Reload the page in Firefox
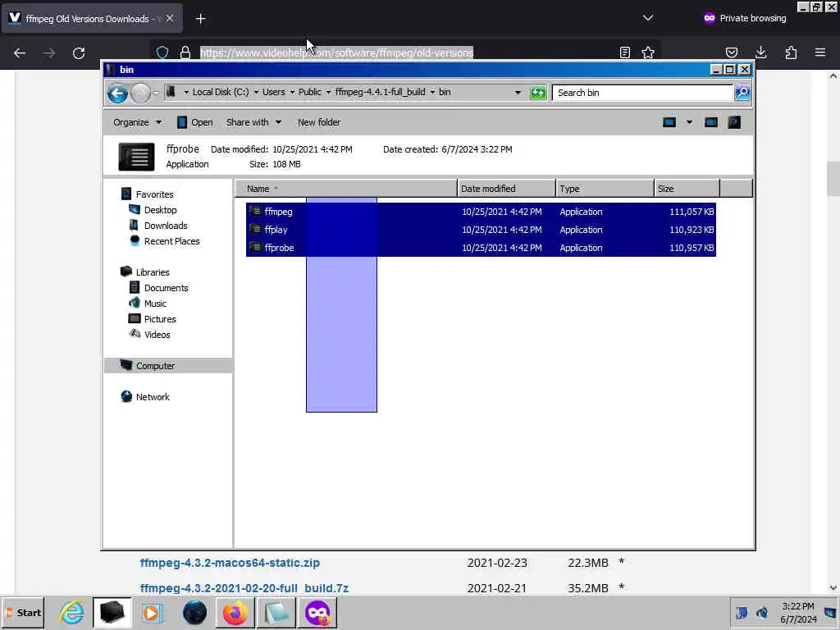This screenshot has height=630, width=840. pyautogui.click(x=79, y=52)
